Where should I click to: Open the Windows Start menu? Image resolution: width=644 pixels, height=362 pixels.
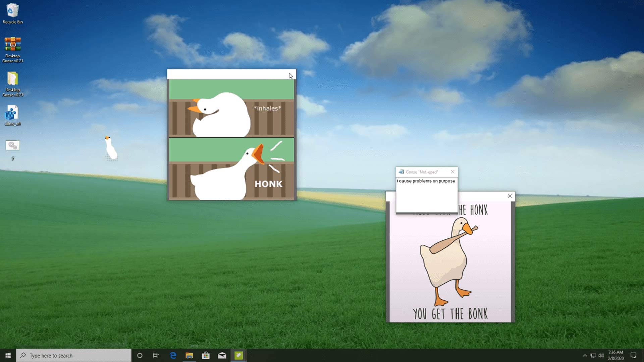8,355
